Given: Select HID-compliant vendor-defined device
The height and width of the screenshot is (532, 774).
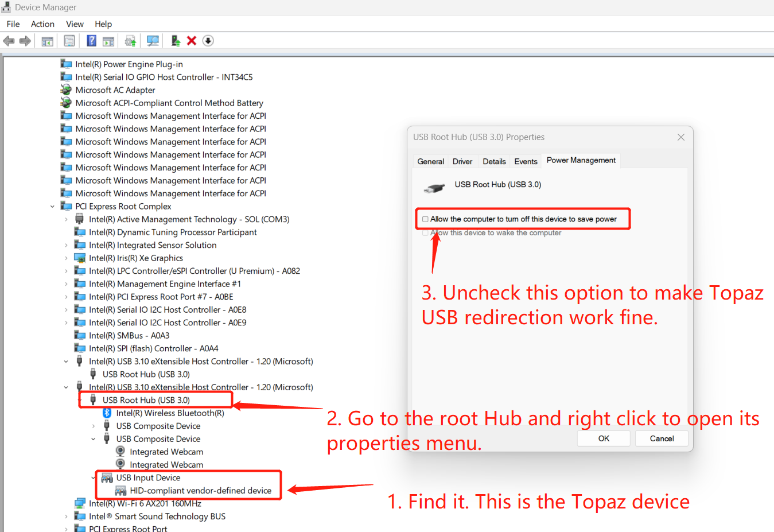Looking at the screenshot, I should tap(200, 491).
